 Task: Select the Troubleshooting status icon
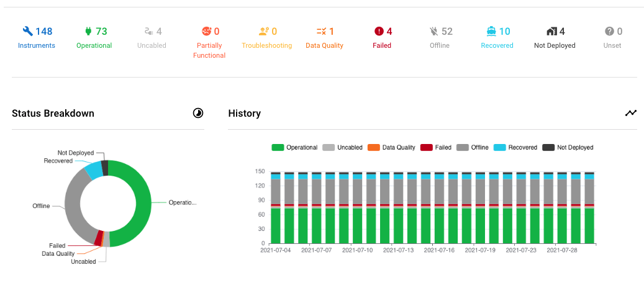[264, 31]
